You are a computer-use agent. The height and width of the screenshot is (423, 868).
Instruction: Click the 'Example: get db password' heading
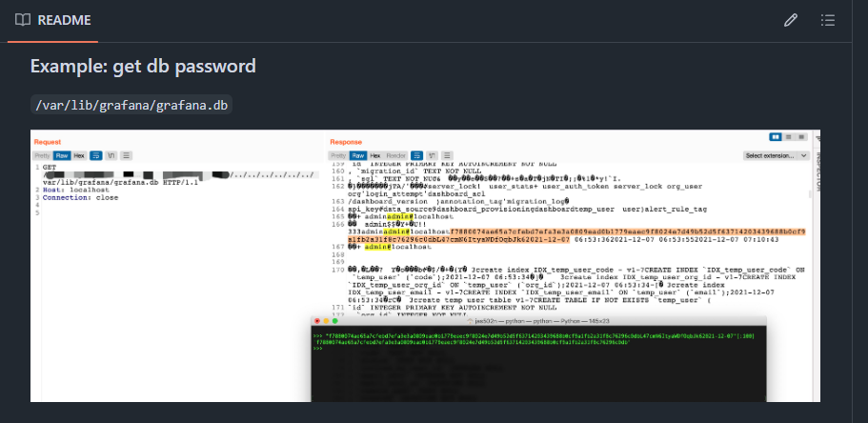[x=143, y=66]
